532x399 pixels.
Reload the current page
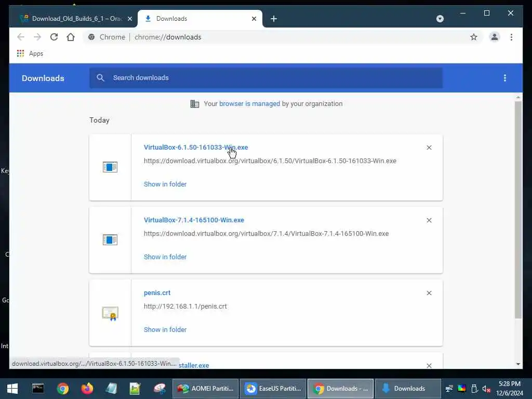click(54, 37)
